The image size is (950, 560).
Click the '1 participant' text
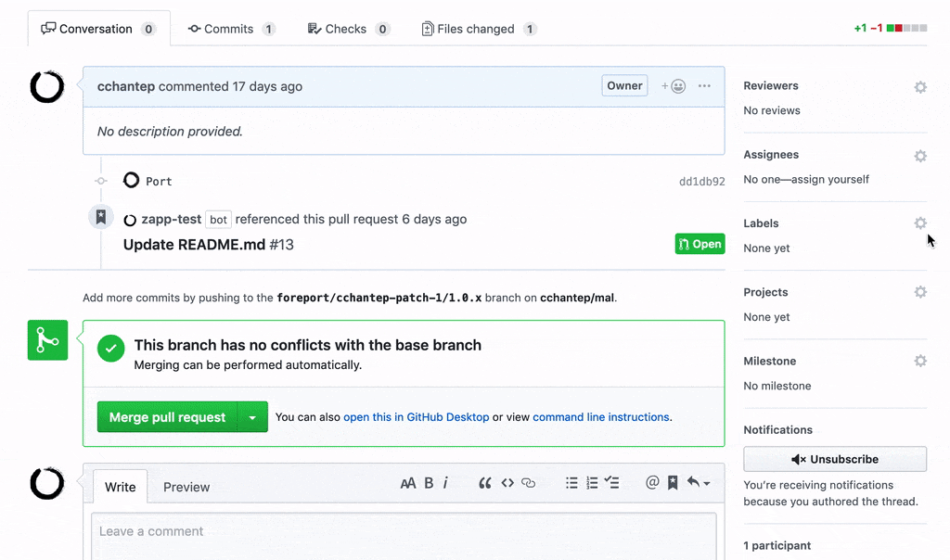777,545
